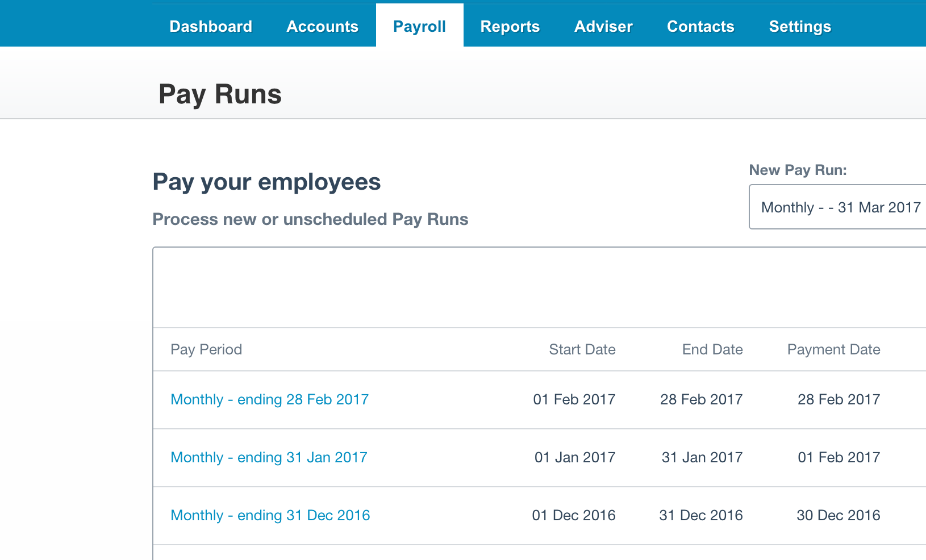Click the 'Pay your employees' heading
The width and height of the screenshot is (926, 560).
point(266,182)
